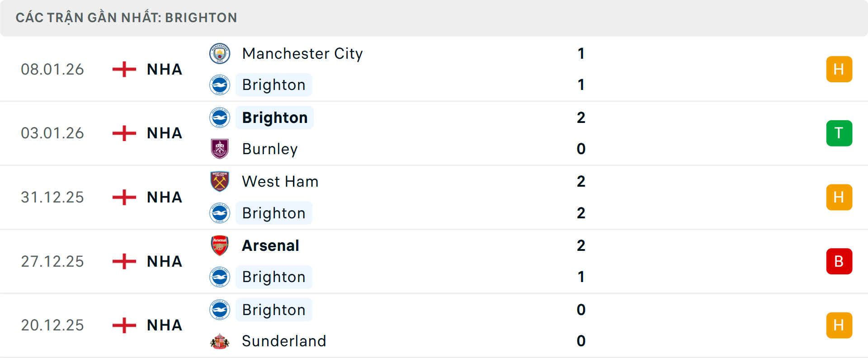Open the West Ham team link
This screenshot has height=358, width=868.
[x=280, y=181]
